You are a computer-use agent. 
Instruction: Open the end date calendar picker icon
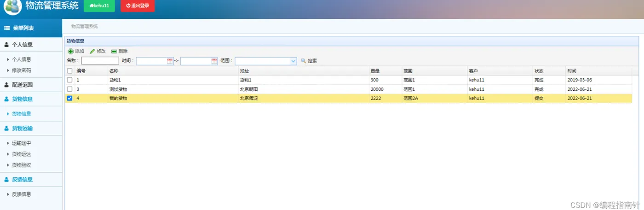click(x=214, y=61)
